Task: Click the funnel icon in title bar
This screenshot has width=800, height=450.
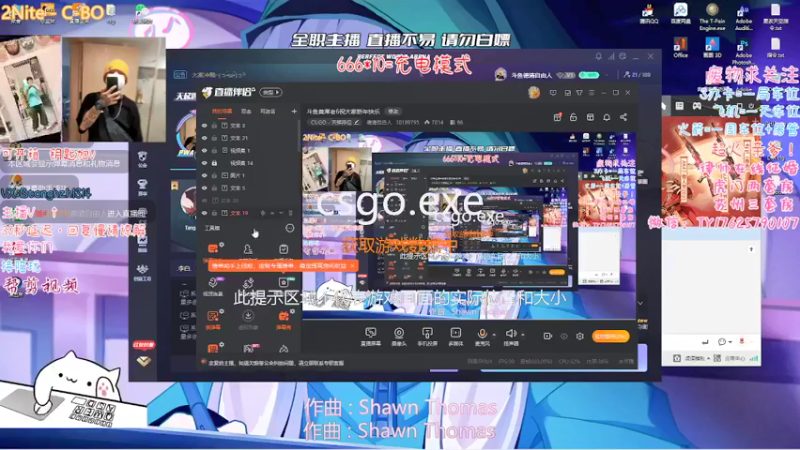Action: (x=580, y=93)
